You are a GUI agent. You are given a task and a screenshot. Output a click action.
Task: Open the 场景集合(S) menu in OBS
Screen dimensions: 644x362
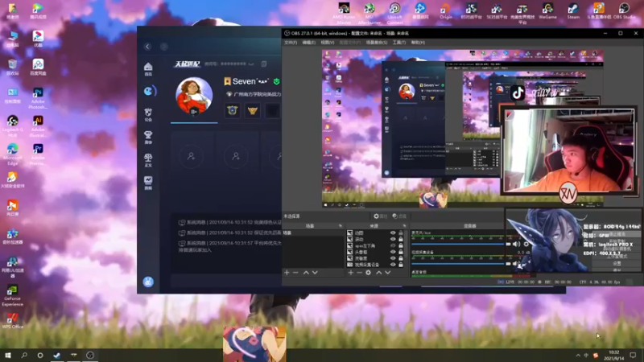click(x=377, y=43)
